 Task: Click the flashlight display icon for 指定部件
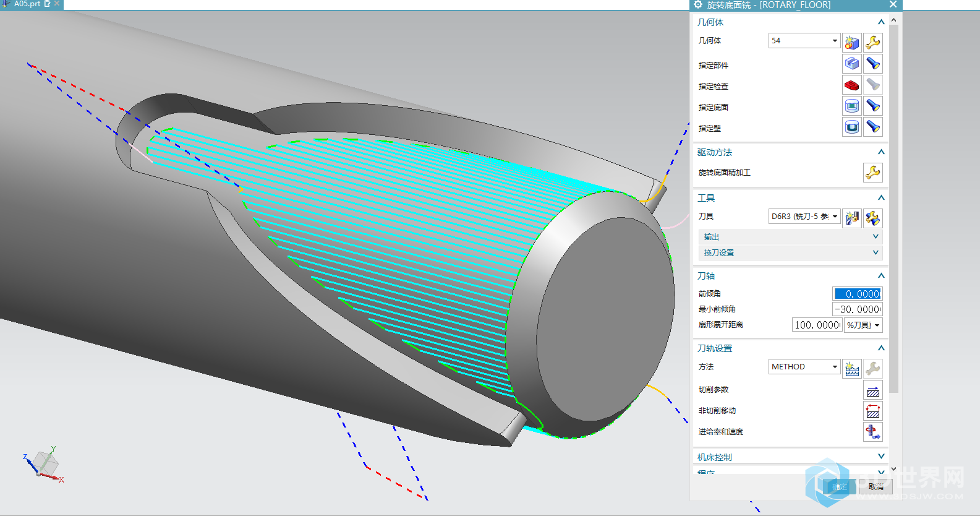point(873,63)
